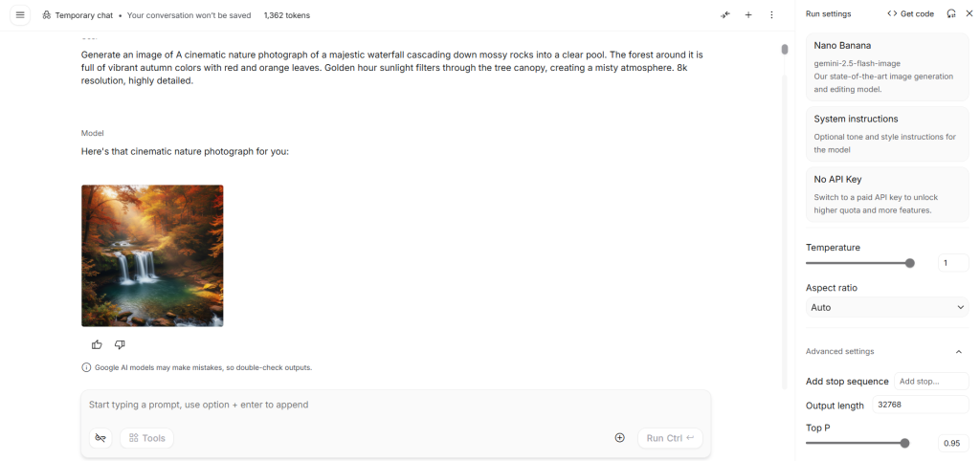Click the add media plus-circle icon
This screenshot has height=461, width=980.
click(619, 438)
